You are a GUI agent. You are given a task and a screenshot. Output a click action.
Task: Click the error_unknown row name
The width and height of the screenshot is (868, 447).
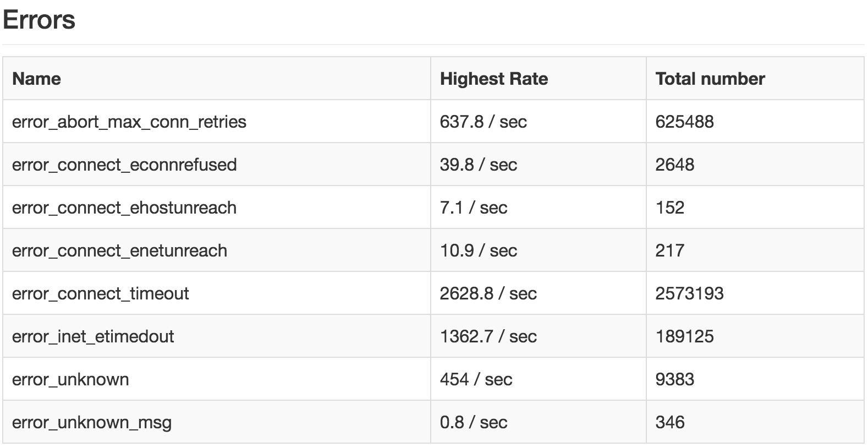70,379
